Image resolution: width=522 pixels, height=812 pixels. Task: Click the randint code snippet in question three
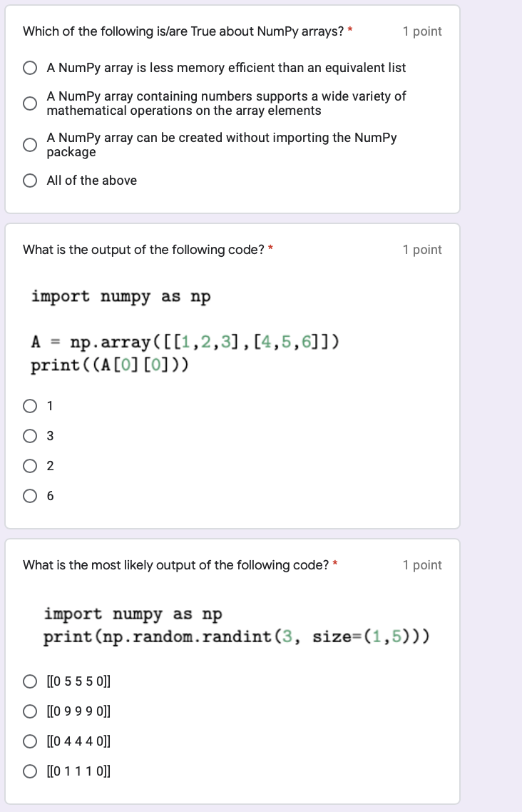[235, 636]
